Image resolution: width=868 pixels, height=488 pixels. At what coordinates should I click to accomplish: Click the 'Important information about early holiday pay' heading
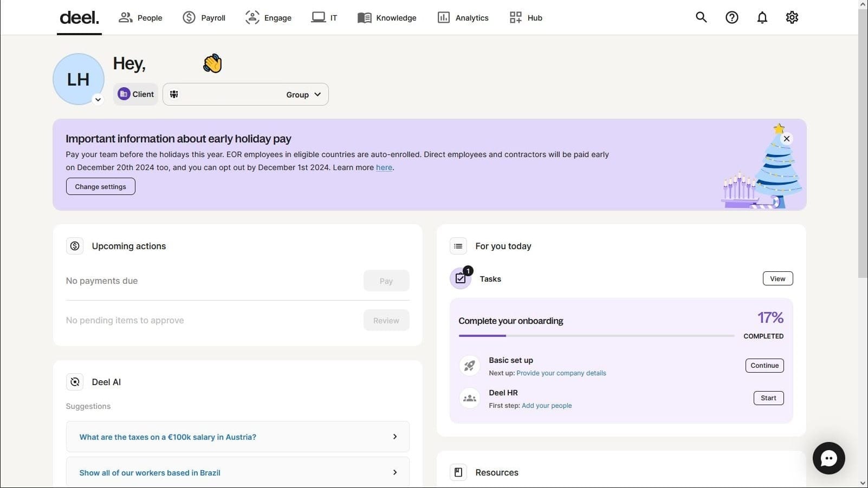178,139
